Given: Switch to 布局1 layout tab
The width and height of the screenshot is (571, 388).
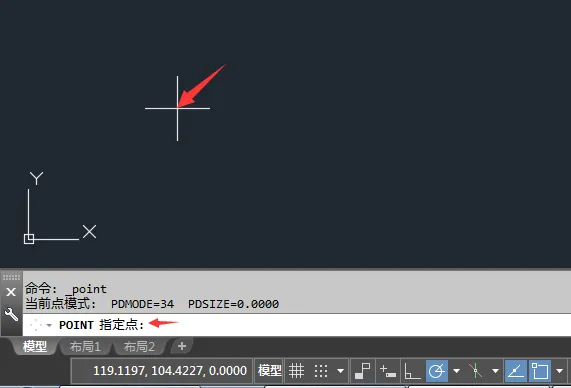Looking at the screenshot, I should tap(85, 346).
